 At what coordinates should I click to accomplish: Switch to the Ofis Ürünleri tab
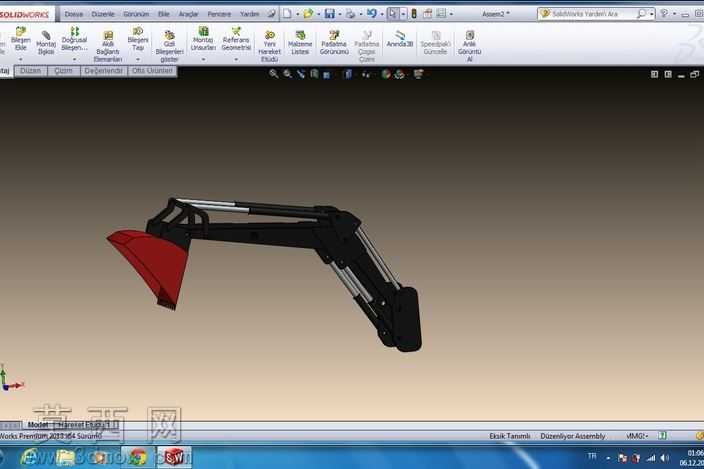[152, 71]
